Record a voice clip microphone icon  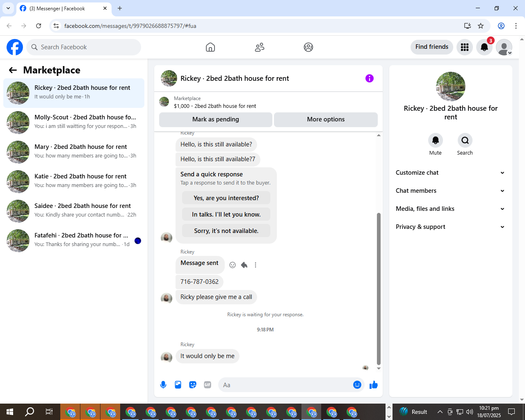[x=163, y=385]
